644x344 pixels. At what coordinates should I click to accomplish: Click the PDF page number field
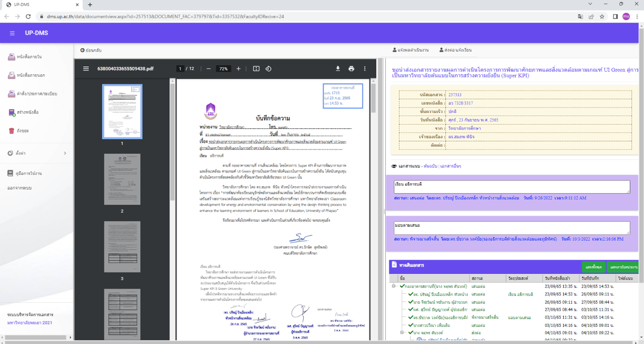(x=180, y=69)
